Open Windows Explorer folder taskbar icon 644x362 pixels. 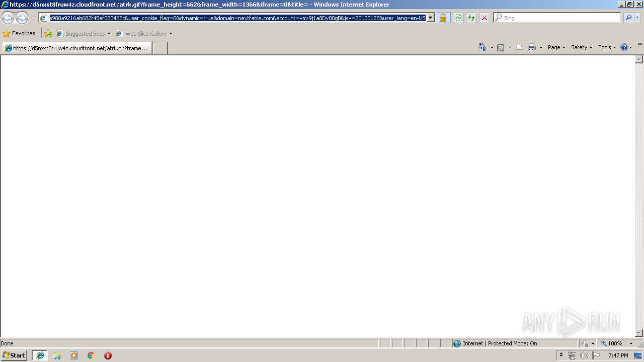(57, 355)
